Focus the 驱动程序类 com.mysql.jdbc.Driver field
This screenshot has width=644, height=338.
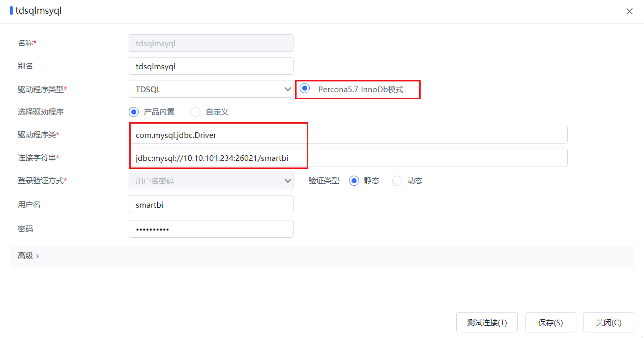[x=348, y=135]
